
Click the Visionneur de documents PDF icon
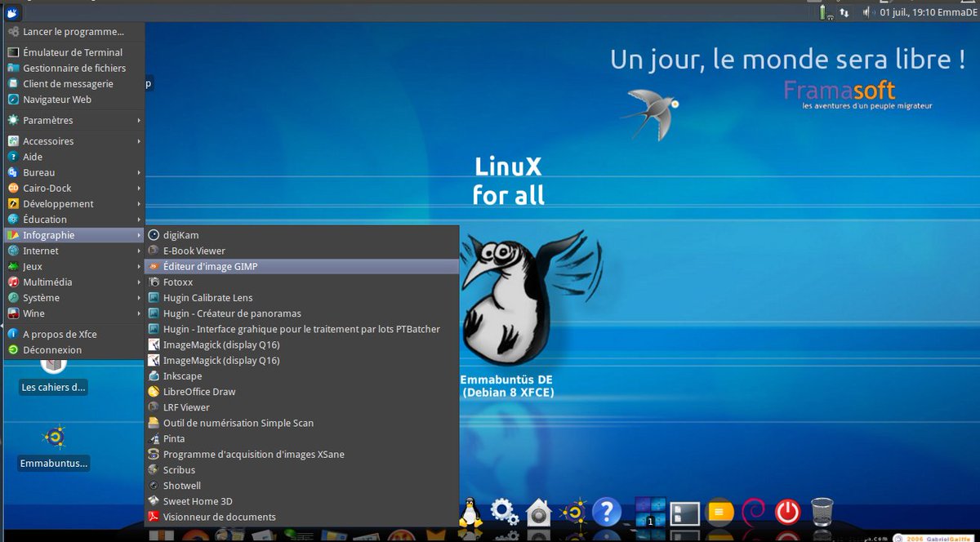tap(154, 517)
